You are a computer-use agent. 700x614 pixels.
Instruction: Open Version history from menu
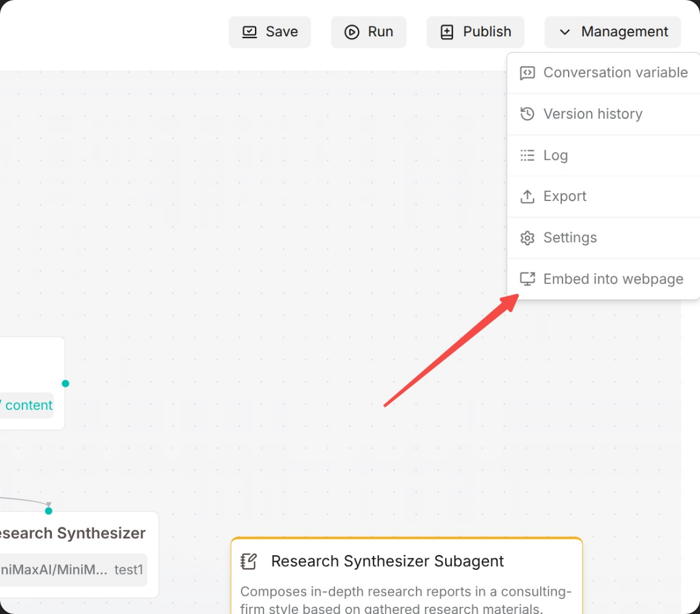pos(604,114)
